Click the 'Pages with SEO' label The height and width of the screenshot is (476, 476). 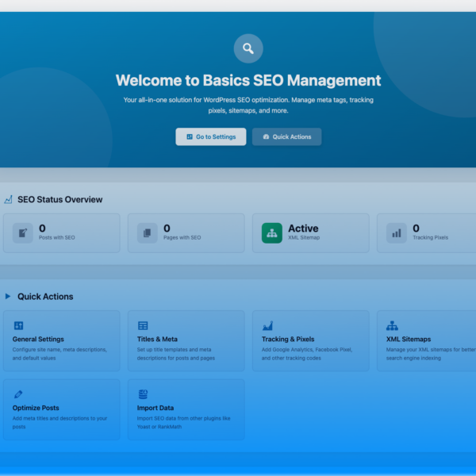tap(182, 238)
